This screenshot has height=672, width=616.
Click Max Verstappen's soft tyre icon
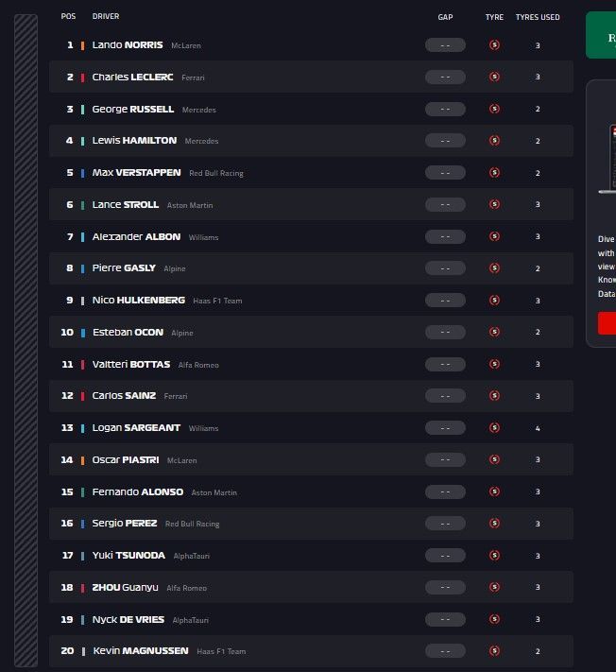(494, 173)
